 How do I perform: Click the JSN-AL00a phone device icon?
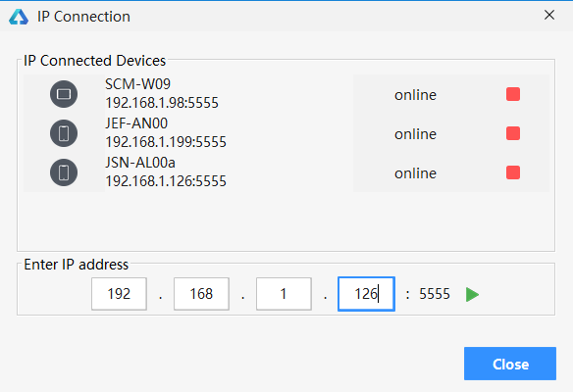click(x=64, y=172)
